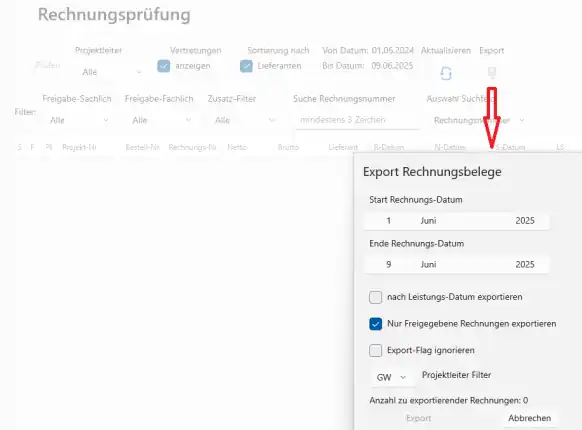Click Bis Datum value 09.06.2025
Viewport: 582px width, 430px height.
(x=392, y=66)
